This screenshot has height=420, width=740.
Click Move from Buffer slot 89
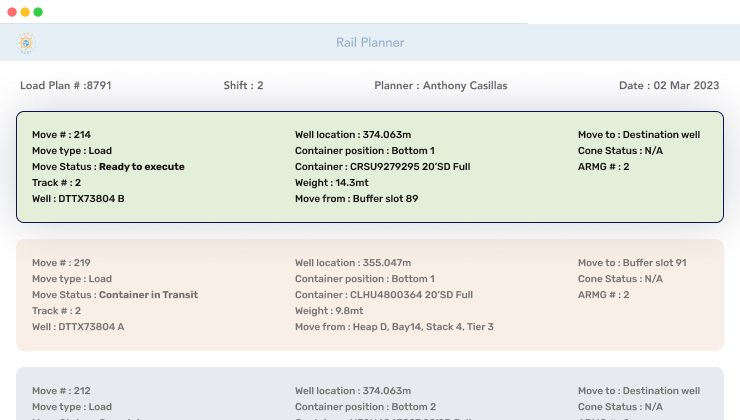tap(356, 199)
